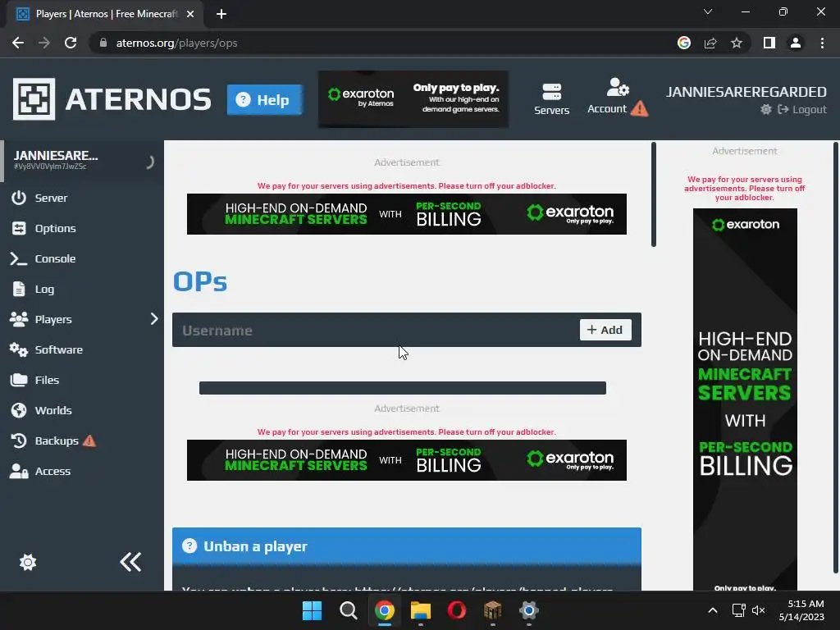Open File Explorer from the taskbar

click(x=421, y=610)
